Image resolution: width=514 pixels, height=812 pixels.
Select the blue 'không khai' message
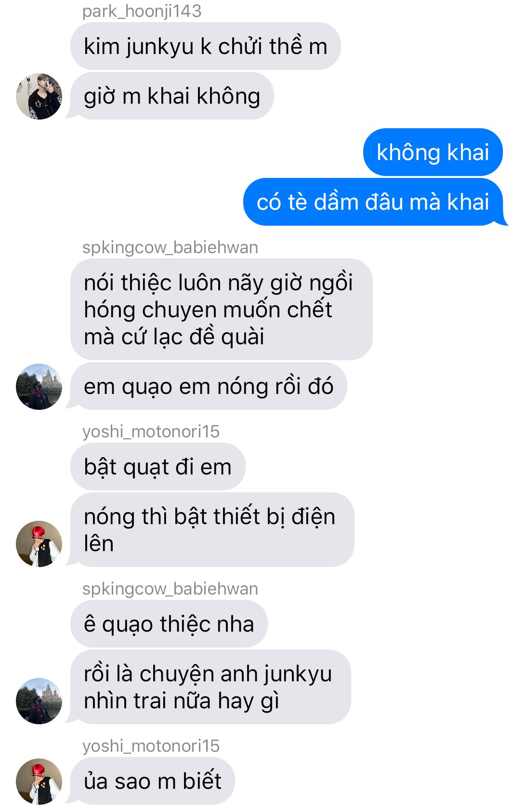[x=433, y=152]
